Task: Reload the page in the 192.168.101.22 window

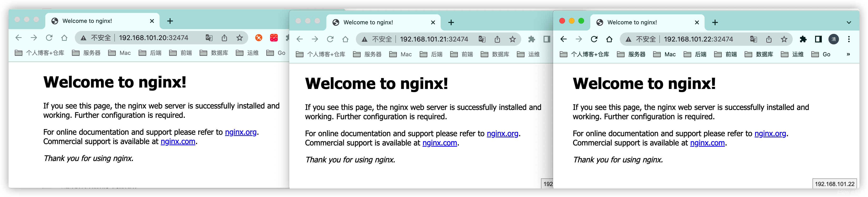Action: pyautogui.click(x=594, y=39)
